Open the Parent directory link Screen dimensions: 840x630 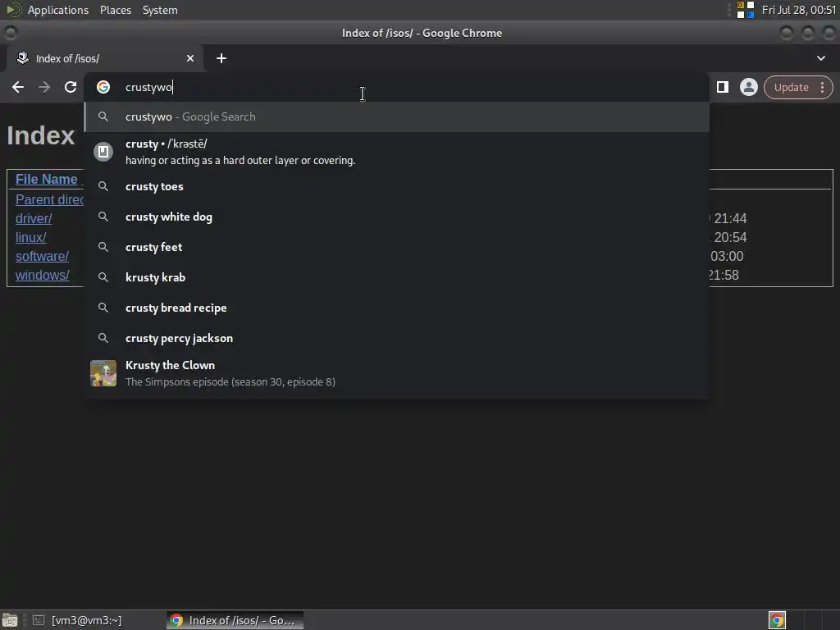point(49,199)
